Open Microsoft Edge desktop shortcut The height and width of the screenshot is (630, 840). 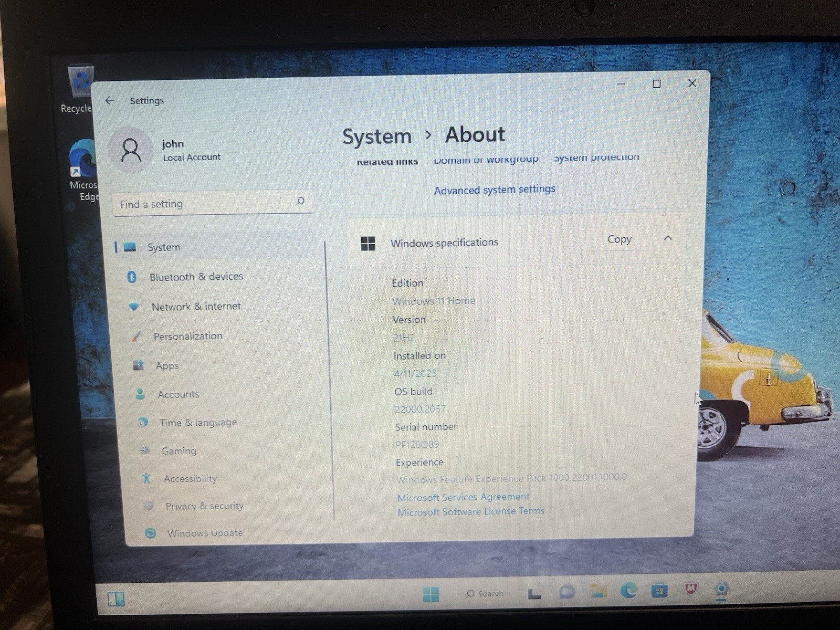(x=84, y=170)
